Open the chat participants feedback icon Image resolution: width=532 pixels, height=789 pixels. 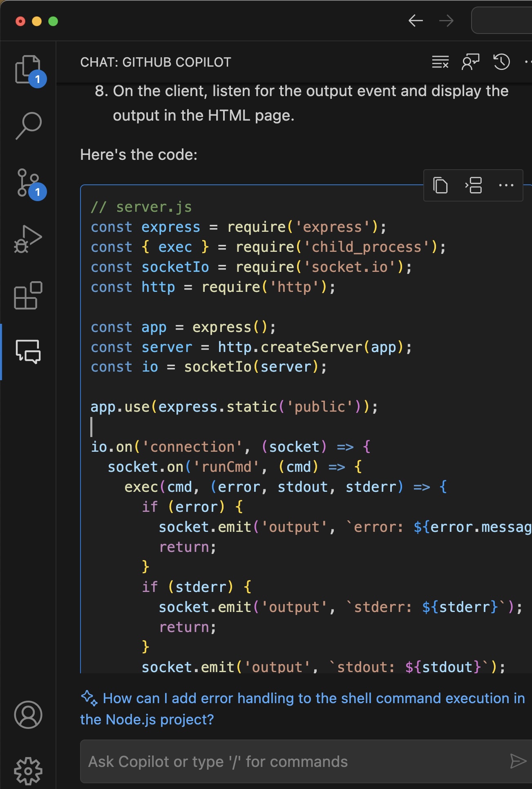pos(471,62)
